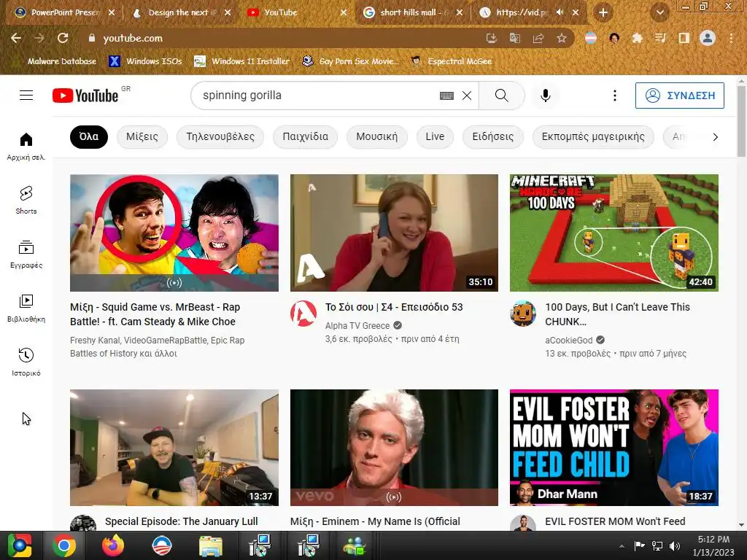Open the YouTube hamburger guide menu
The width and height of the screenshot is (747, 560).
coord(26,96)
